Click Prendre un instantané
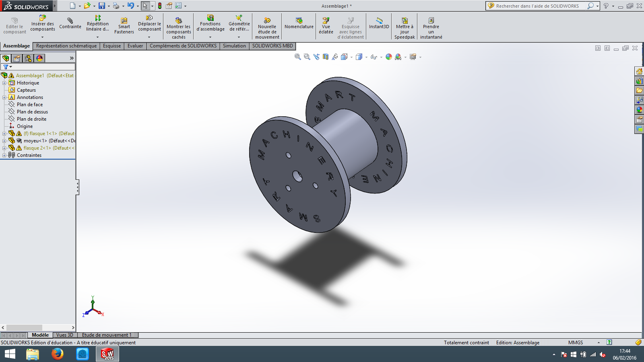Screen dimensions: 644x362 tap(431, 28)
